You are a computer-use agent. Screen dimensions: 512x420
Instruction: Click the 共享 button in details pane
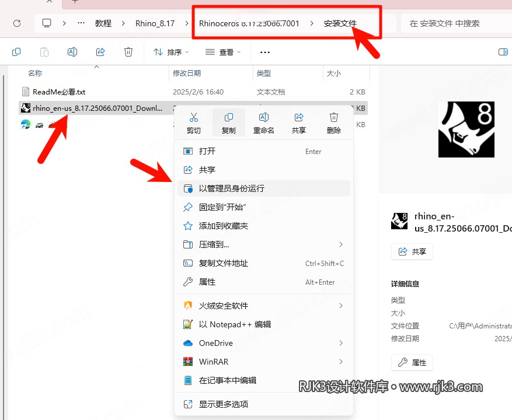pos(412,251)
